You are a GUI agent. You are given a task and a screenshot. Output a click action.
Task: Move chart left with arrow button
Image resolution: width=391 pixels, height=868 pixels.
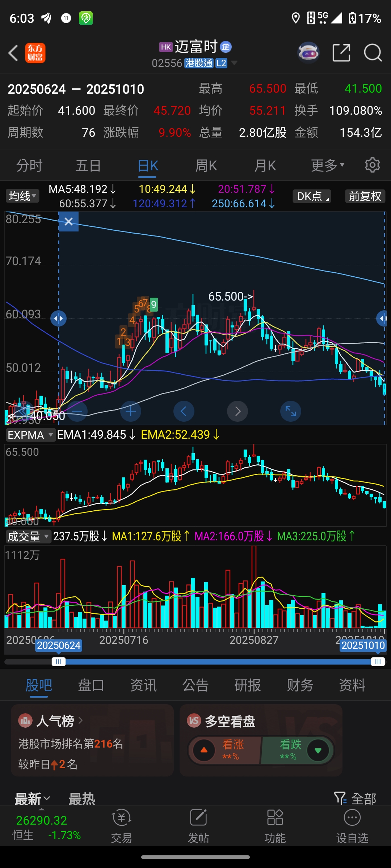click(184, 411)
